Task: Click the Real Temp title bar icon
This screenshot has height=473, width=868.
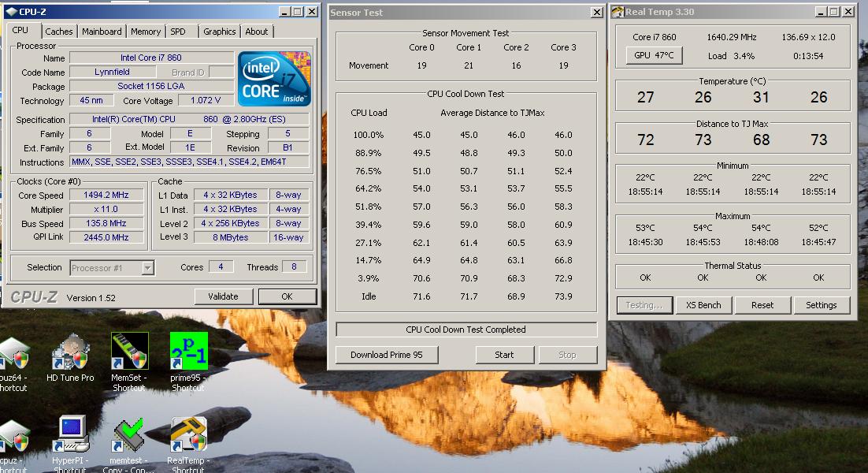Action: click(618, 12)
